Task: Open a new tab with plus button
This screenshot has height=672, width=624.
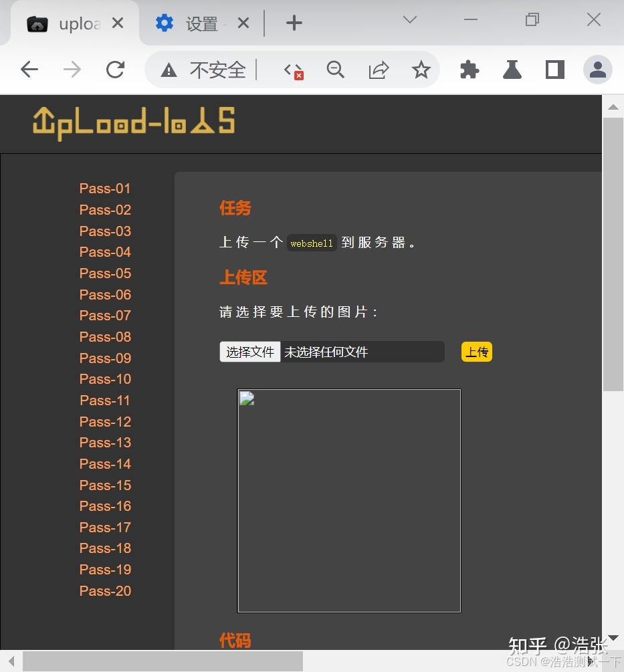Action: click(x=294, y=23)
